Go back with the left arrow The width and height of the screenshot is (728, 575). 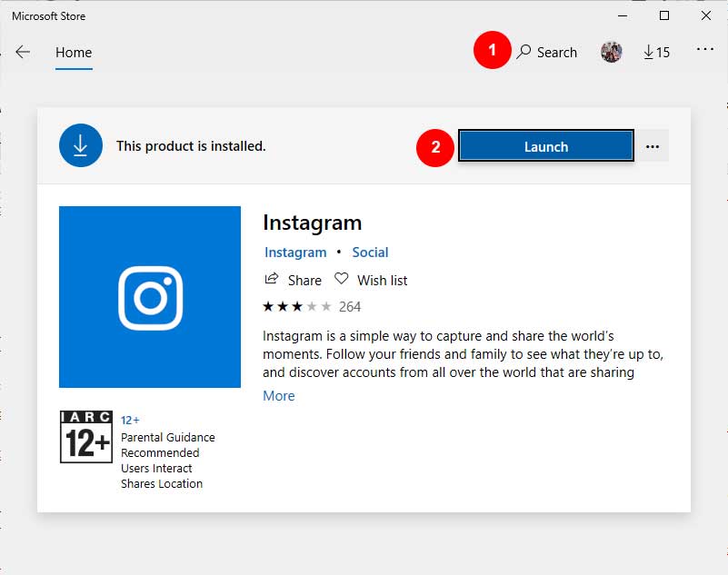click(23, 52)
